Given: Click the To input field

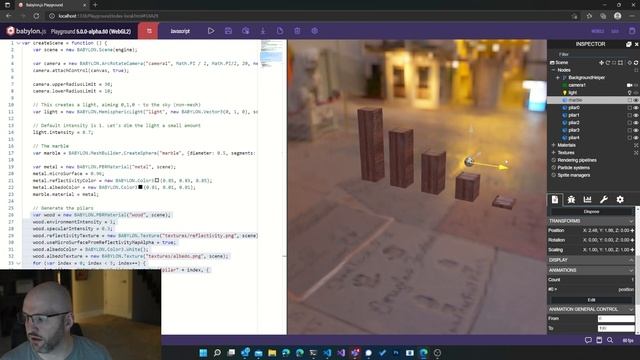Looking at the screenshot, I should tap(616, 329).
